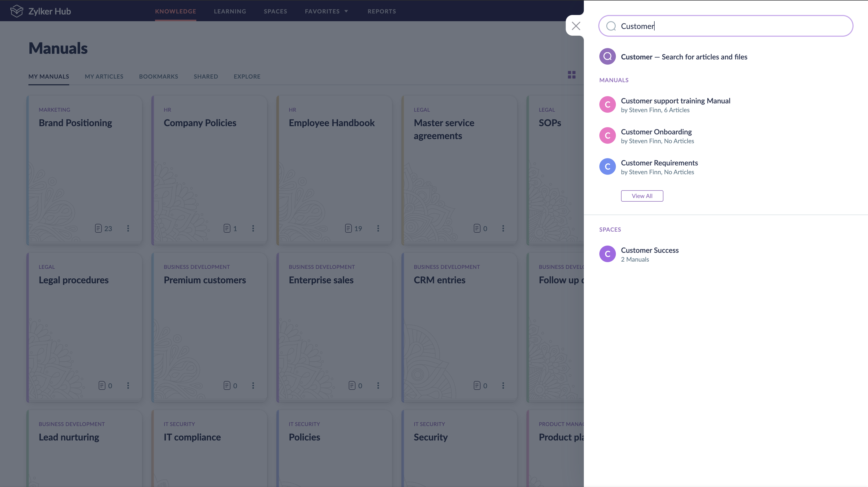Switch to the Bookmarks tab
The height and width of the screenshot is (487, 868).
click(x=158, y=77)
